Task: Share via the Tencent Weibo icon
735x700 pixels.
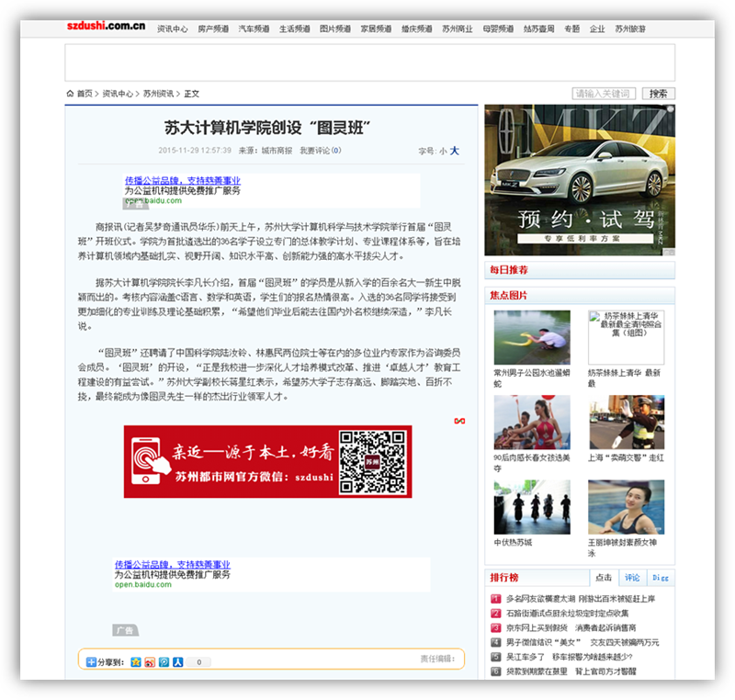Action: (164, 661)
